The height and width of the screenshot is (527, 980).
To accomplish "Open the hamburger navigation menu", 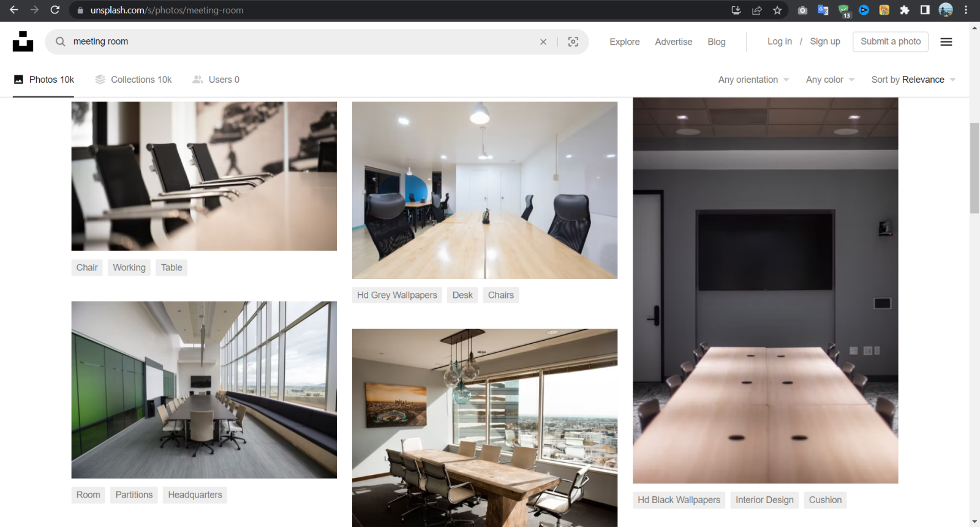I will [946, 42].
